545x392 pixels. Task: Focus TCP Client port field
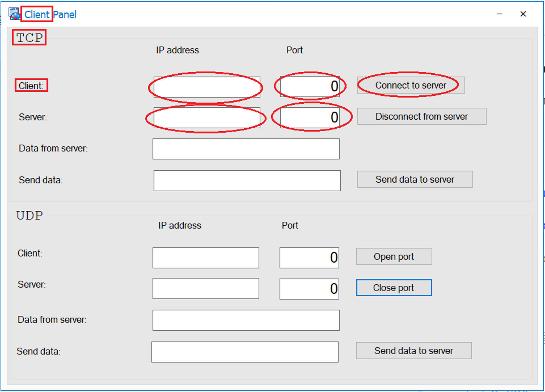[310, 86]
